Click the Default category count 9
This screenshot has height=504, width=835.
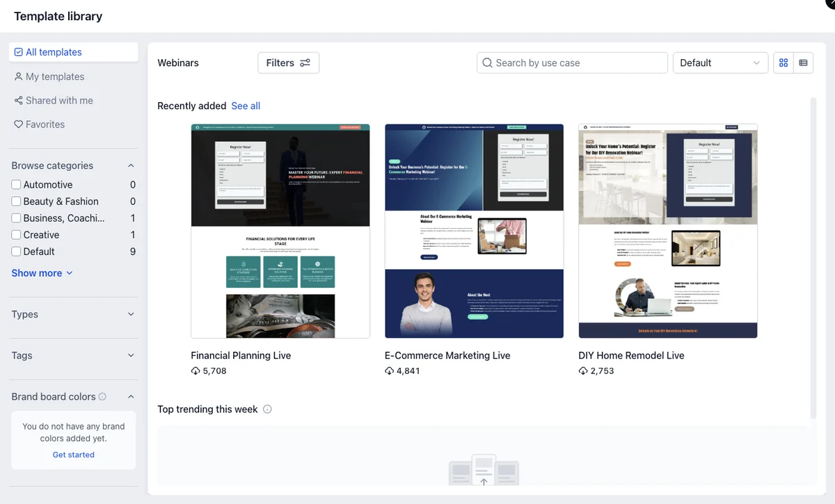coord(133,252)
